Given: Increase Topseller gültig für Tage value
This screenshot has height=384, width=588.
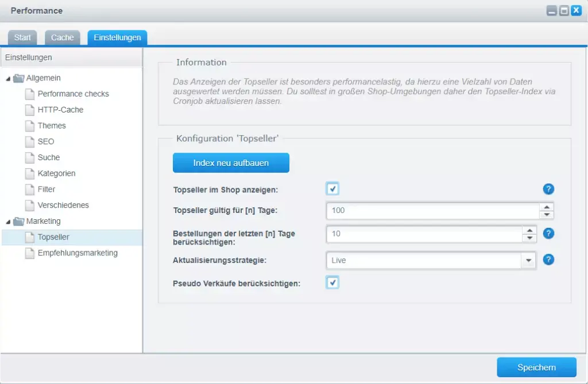Looking at the screenshot, I should click(547, 207).
